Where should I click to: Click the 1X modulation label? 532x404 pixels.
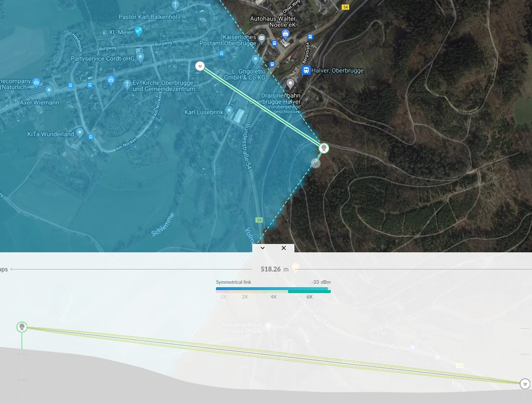click(x=223, y=296)
